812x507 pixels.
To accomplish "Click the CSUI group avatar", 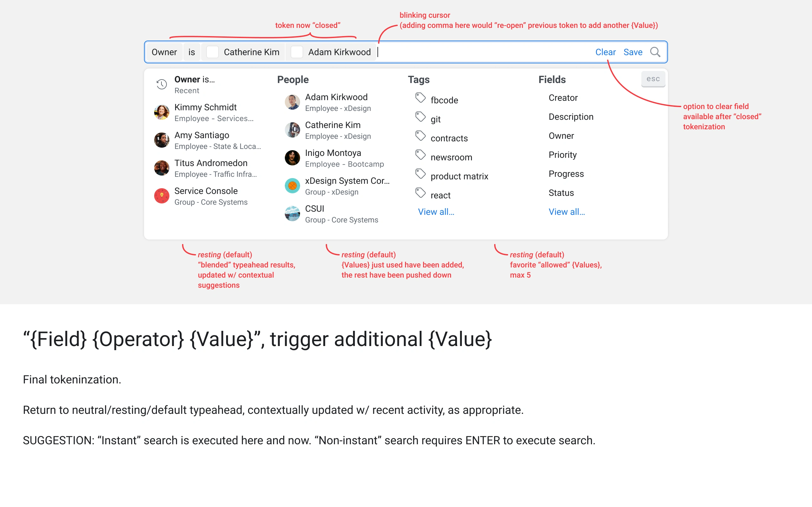I will click(x=292, y=214).
